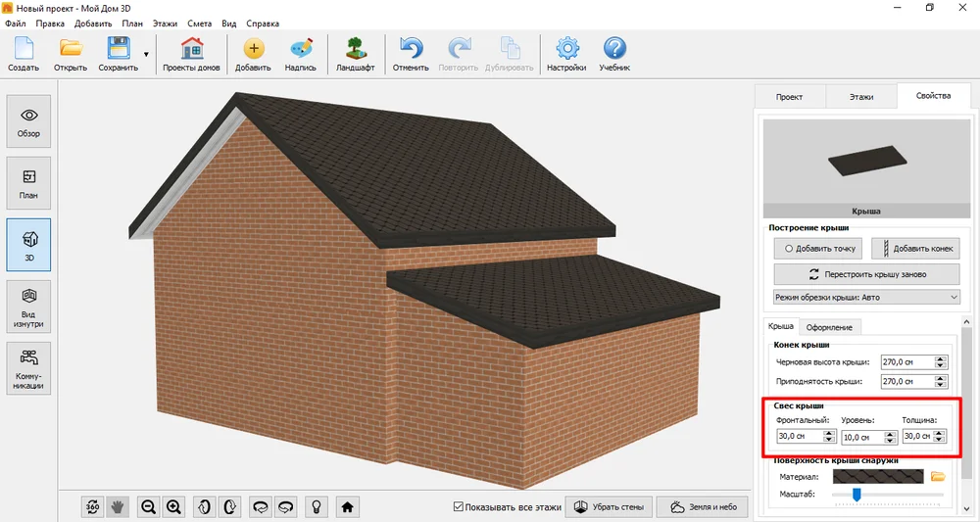Undo with the Отменить button

(411, 54)
